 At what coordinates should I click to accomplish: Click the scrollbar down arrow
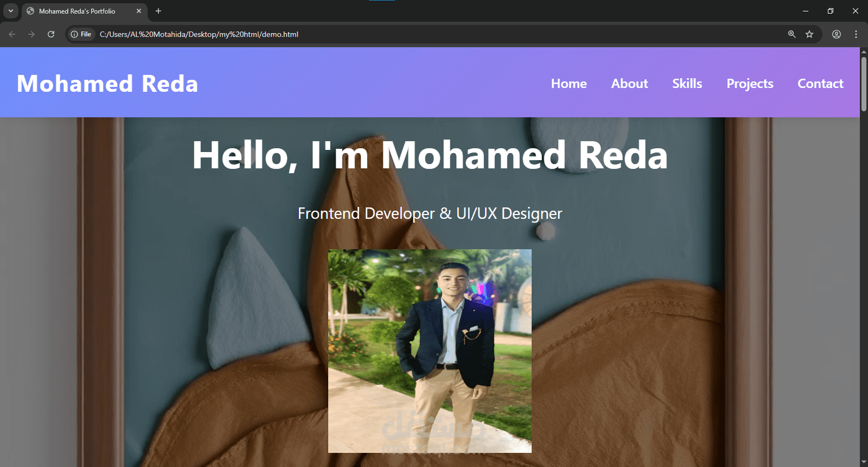click(864, 462)
